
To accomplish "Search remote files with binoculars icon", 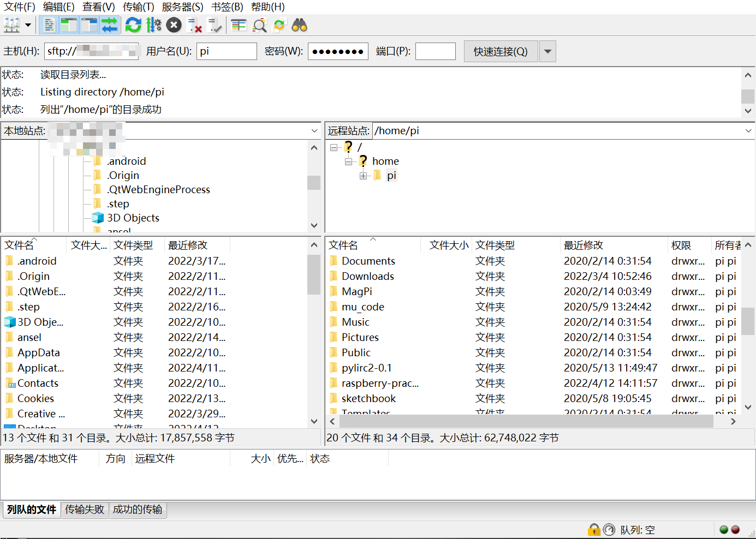I will coord(299,25).
